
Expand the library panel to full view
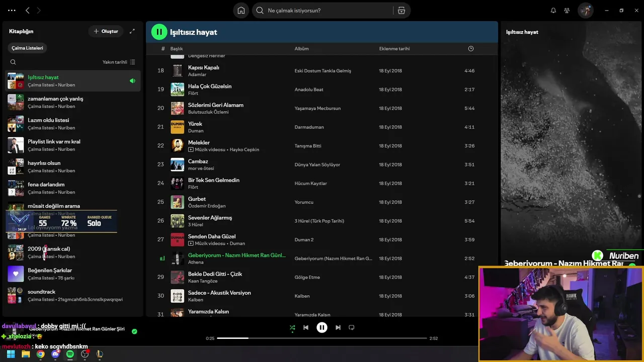click(x=132, y=31)
